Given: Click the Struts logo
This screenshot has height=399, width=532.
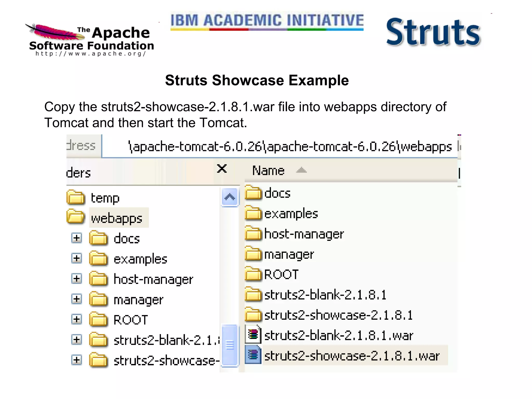Looking at the screenshot, I should [433, 33].
